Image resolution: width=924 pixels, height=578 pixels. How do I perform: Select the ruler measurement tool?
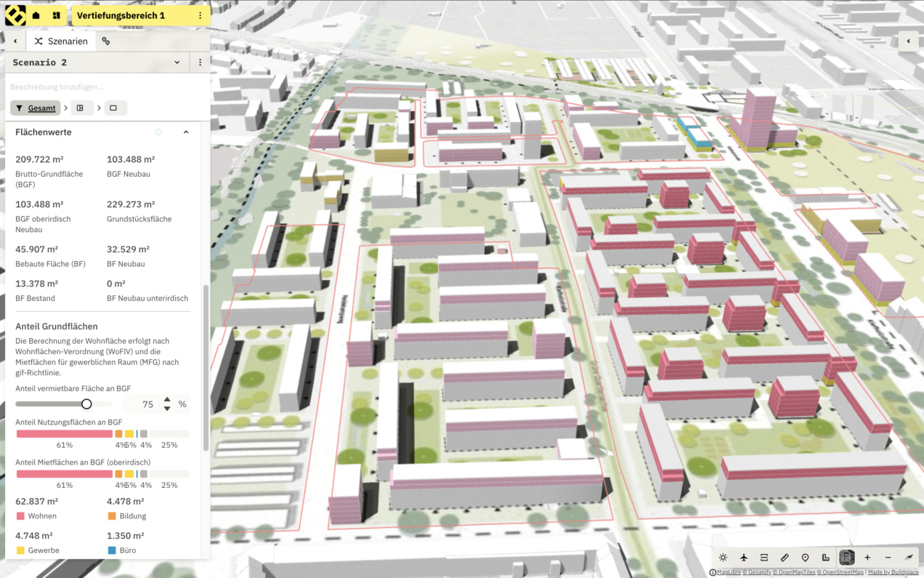click(x=785, y=558)
